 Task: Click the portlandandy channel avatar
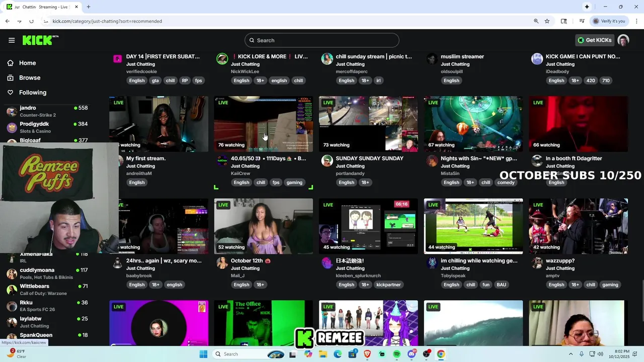pos(327,160)
